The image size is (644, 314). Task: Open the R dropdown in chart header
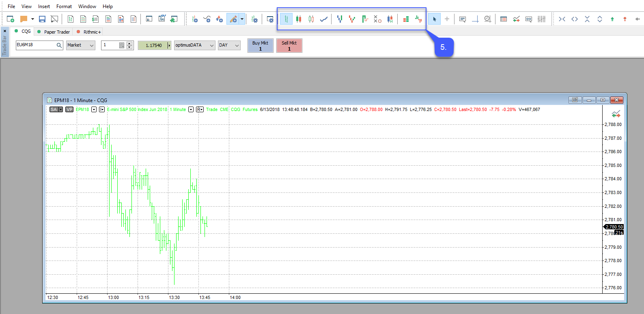click(200, 109)
